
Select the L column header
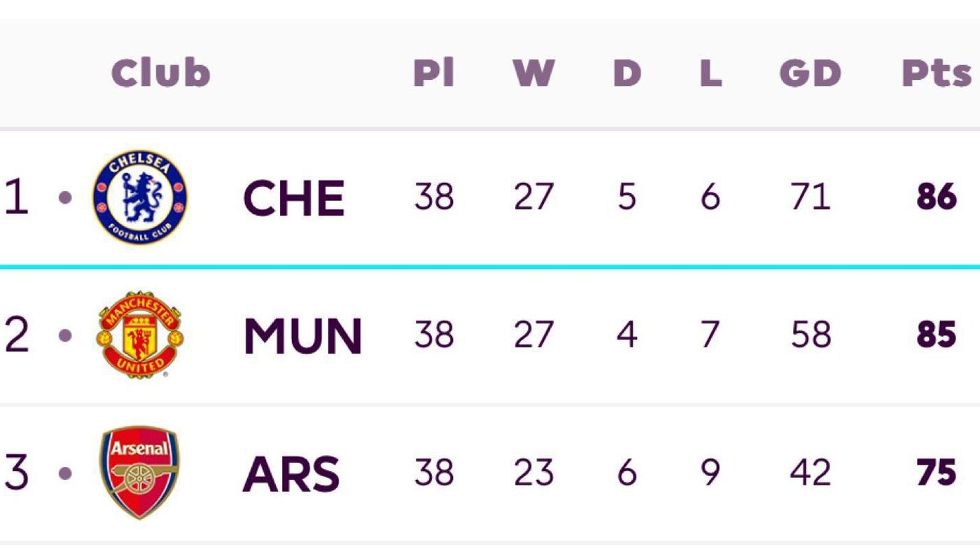tap(710, 73)
